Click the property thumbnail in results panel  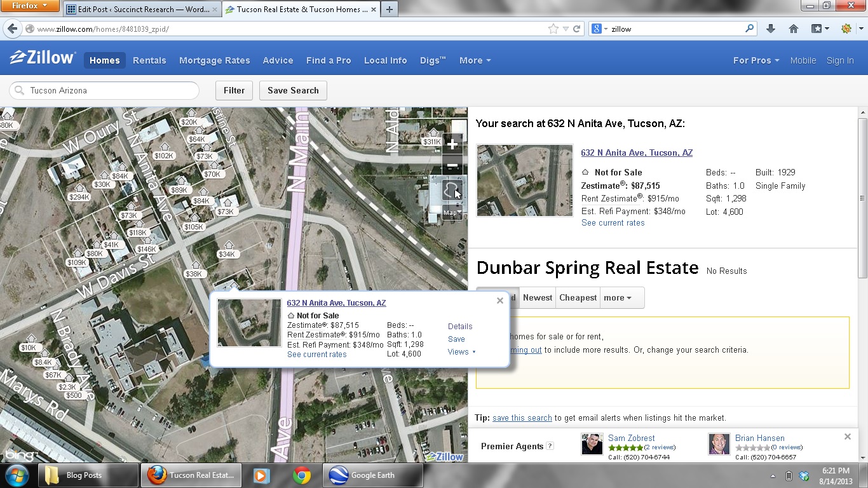pyautogui.click(x=525, y=180)
